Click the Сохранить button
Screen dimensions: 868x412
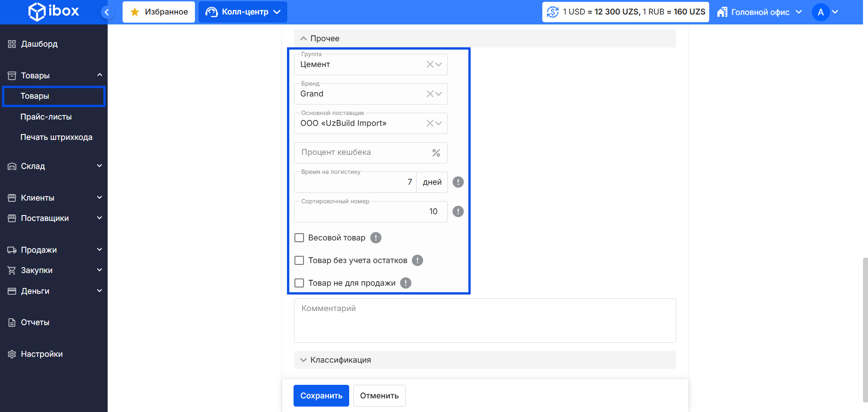[321, 396]
